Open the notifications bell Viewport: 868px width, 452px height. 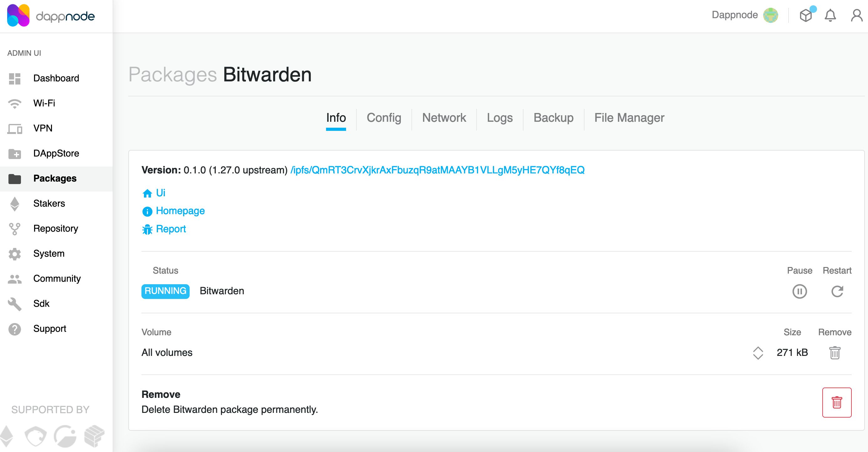pos(830,15)
